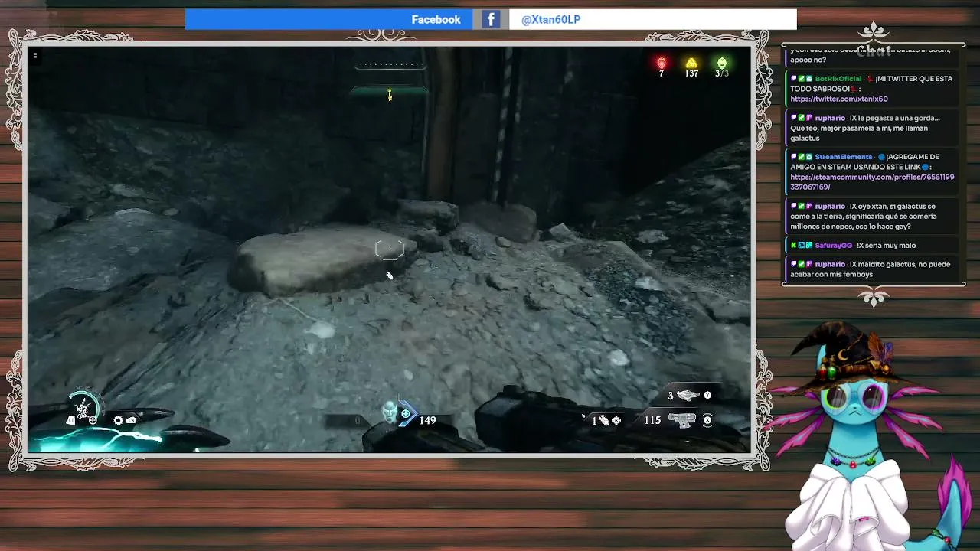Click ruphario's name on the 'gorda' message

[830, 119]
